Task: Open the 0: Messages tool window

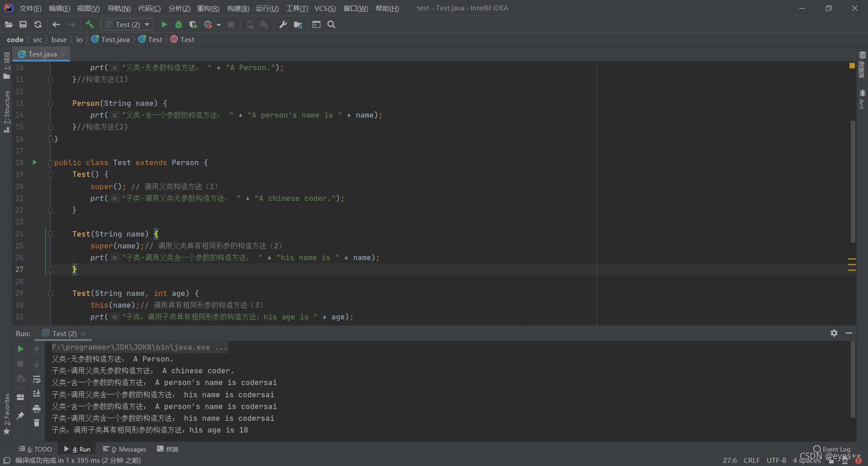Action: 124,449
